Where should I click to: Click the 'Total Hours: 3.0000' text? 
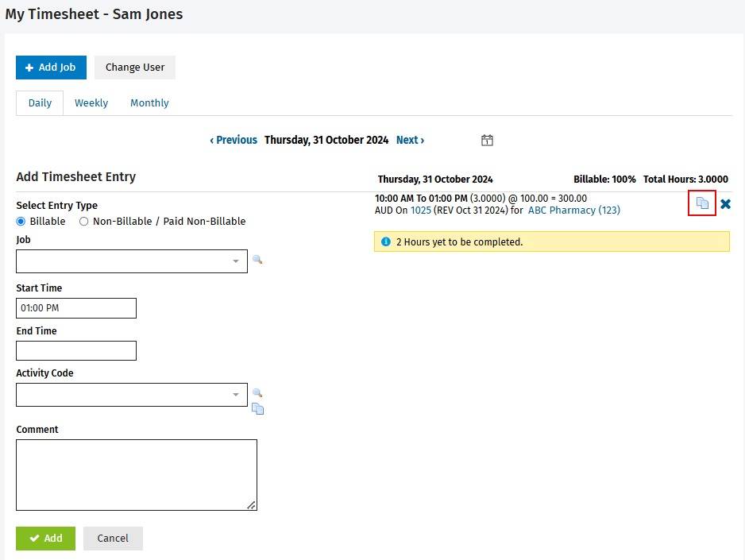(x=685, y=179)
